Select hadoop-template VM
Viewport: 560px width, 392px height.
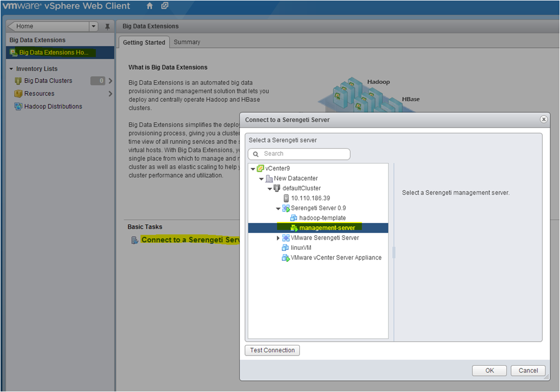(x=322, y=218)
